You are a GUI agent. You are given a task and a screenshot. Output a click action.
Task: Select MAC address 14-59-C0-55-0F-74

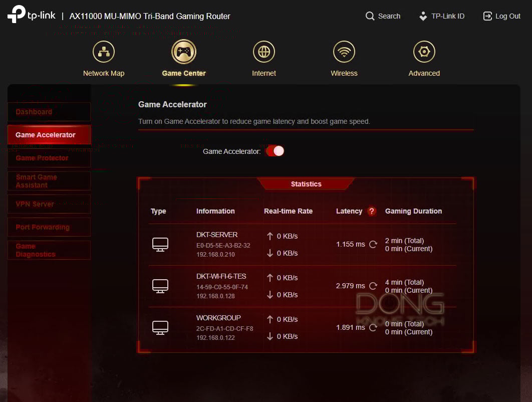[222, 287]
